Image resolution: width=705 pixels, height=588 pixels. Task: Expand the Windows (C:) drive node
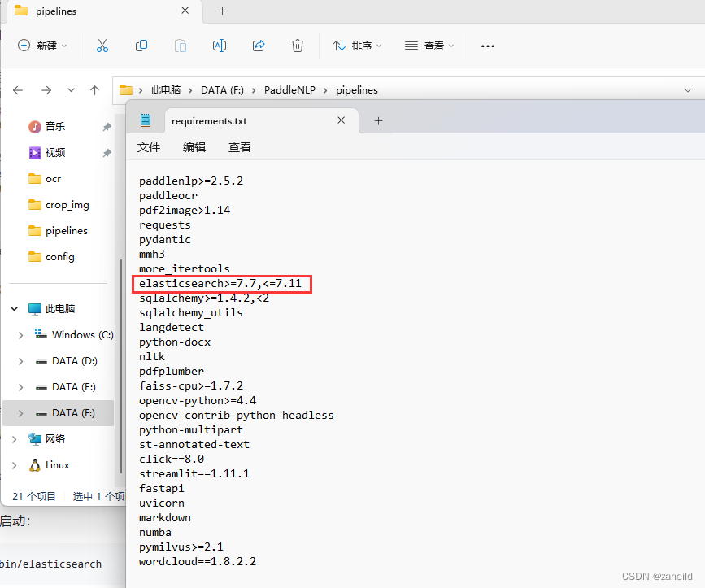point(20,335)
